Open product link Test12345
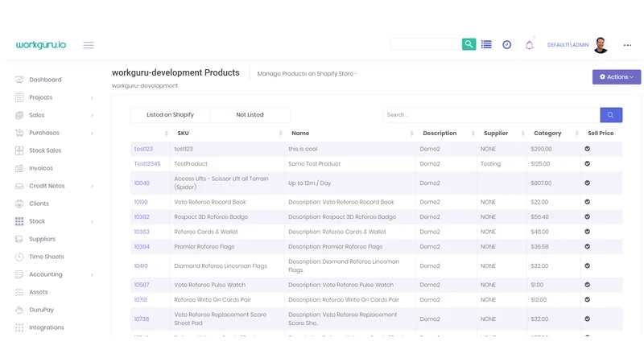Screen dimensions: 644x362 coord(147,164)
